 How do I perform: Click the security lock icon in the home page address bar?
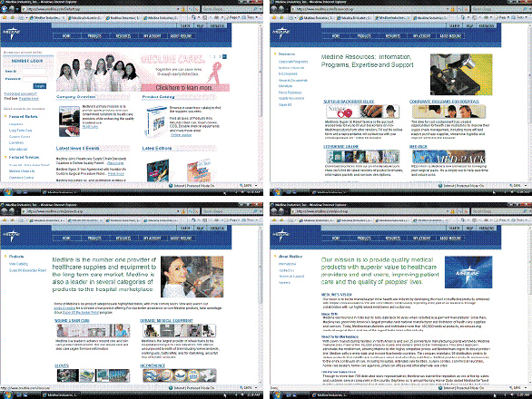tap(183, 9)
